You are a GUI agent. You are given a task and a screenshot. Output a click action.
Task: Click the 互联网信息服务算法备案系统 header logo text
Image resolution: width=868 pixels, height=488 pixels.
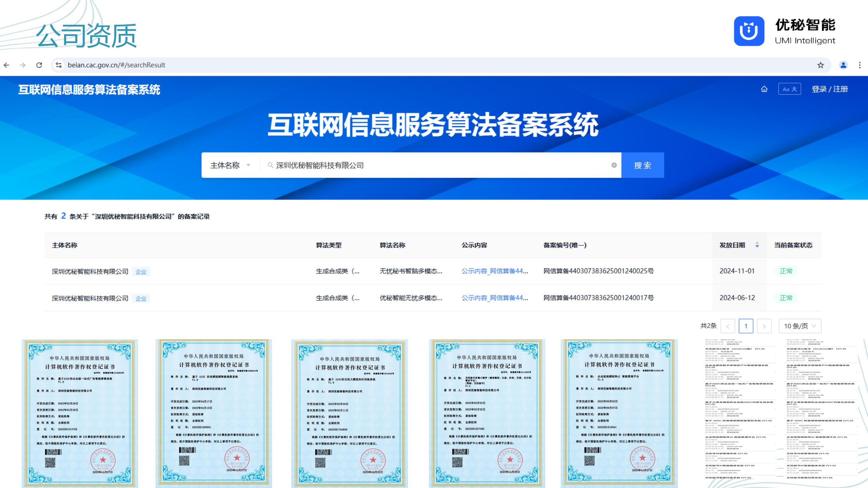(x=89, y=89)
